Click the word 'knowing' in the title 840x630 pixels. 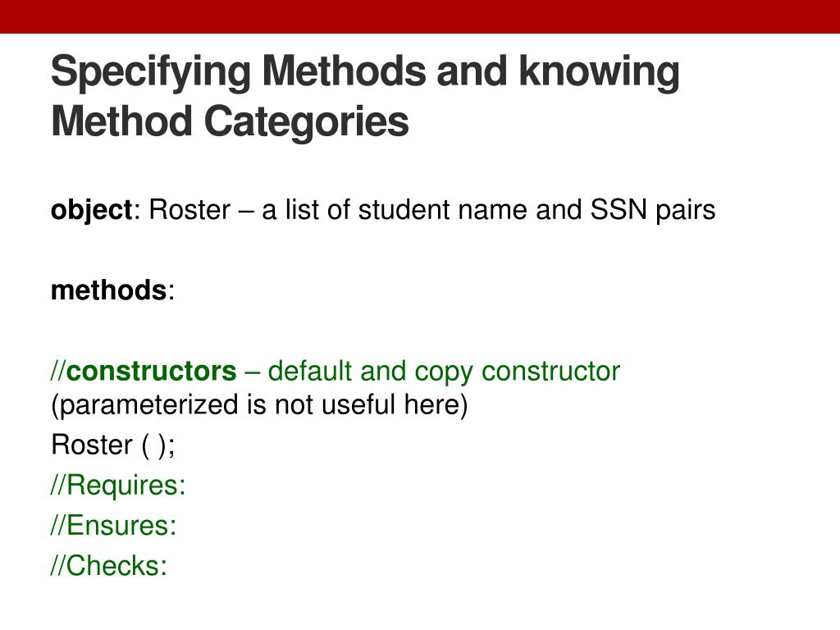(600, 73)
